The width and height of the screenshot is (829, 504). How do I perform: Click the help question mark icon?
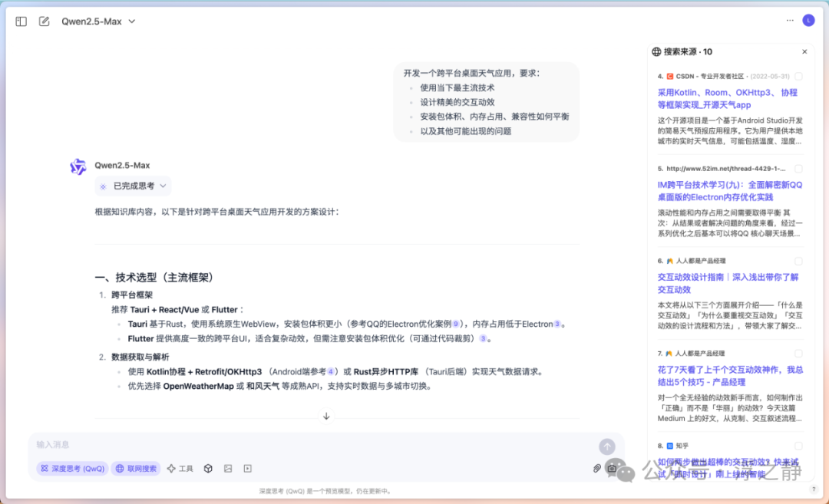point(814,489)
